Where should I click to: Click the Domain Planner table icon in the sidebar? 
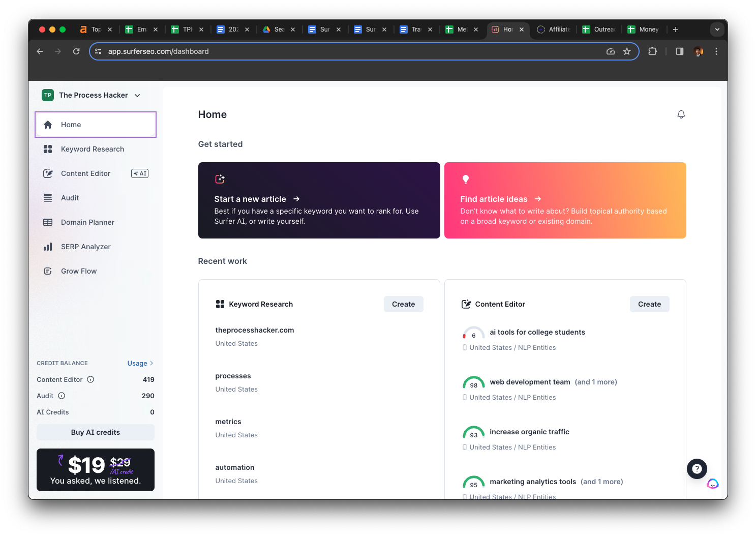click(x=48, y=222)
